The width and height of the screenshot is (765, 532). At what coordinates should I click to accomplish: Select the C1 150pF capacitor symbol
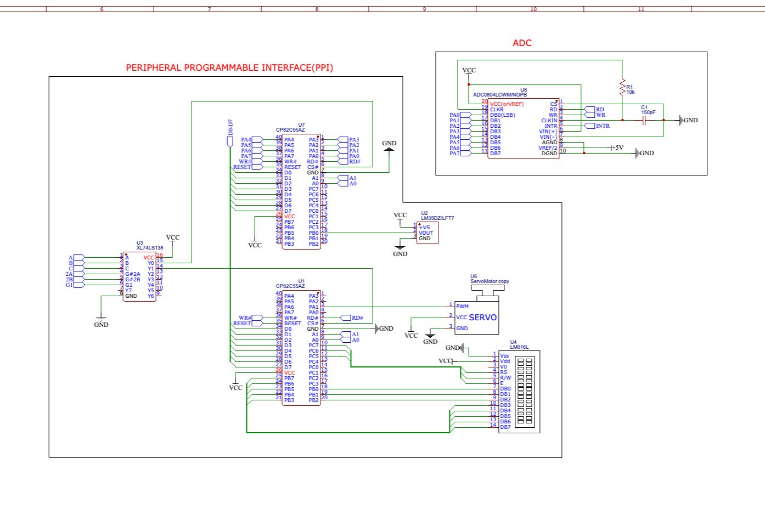(x=644, y=120)
